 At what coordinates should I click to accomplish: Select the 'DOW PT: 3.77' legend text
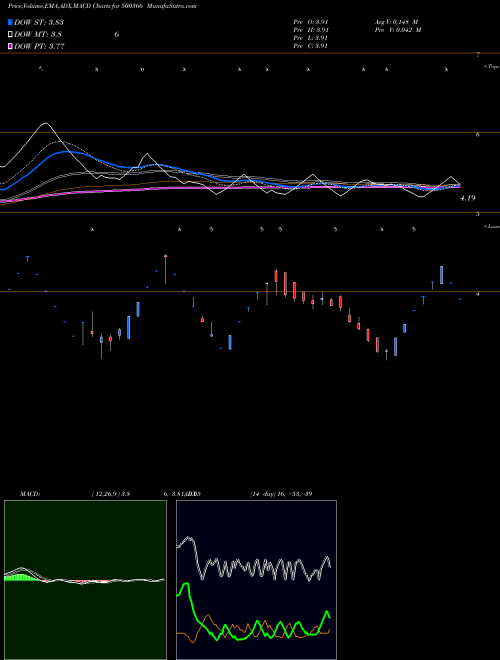coord(39,46)
